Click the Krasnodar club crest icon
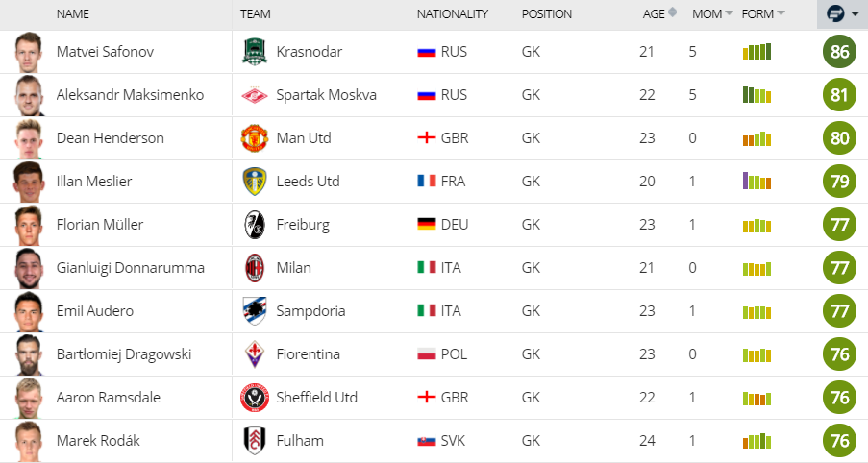 pyautogui.click(x=252, y=52)
